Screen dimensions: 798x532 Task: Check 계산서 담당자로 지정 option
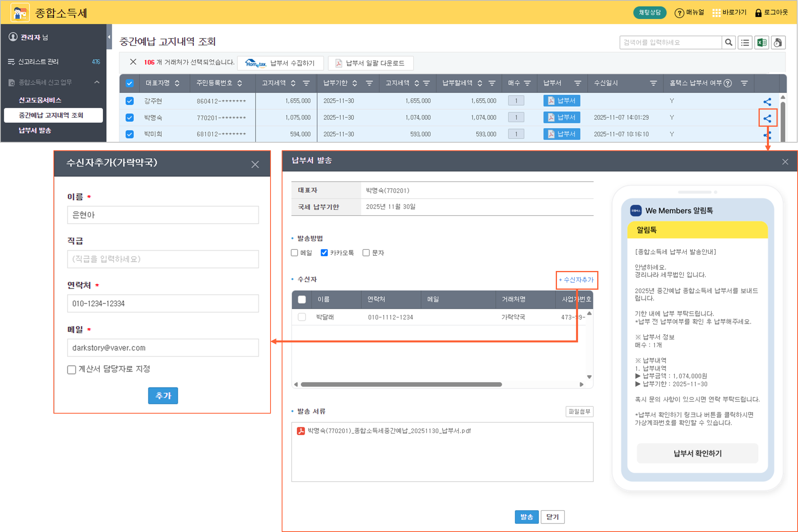pyautogui.click(x=72, y=369)
